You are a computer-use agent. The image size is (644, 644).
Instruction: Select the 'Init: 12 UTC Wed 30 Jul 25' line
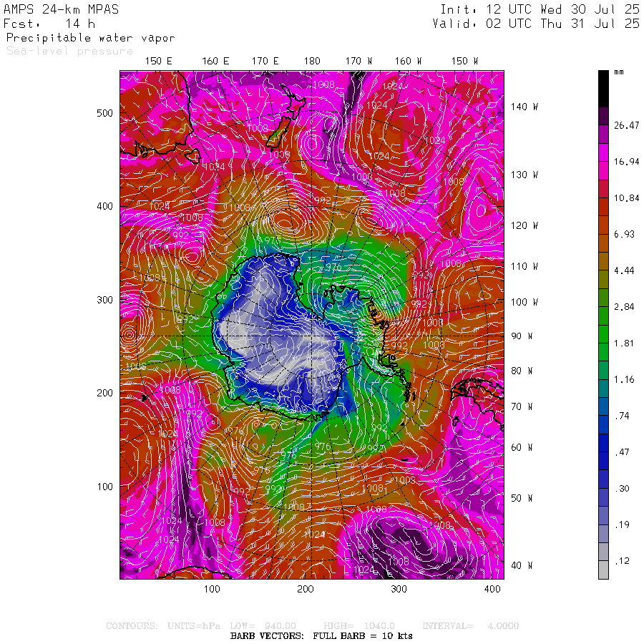(x=540, y=9)
